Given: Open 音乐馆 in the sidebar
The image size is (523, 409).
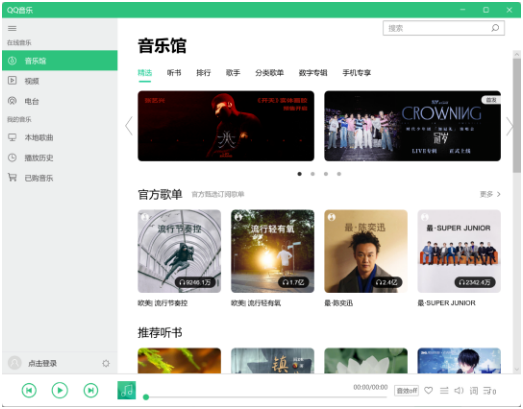Looking at the screenshot, I should [x=60, y=61].
